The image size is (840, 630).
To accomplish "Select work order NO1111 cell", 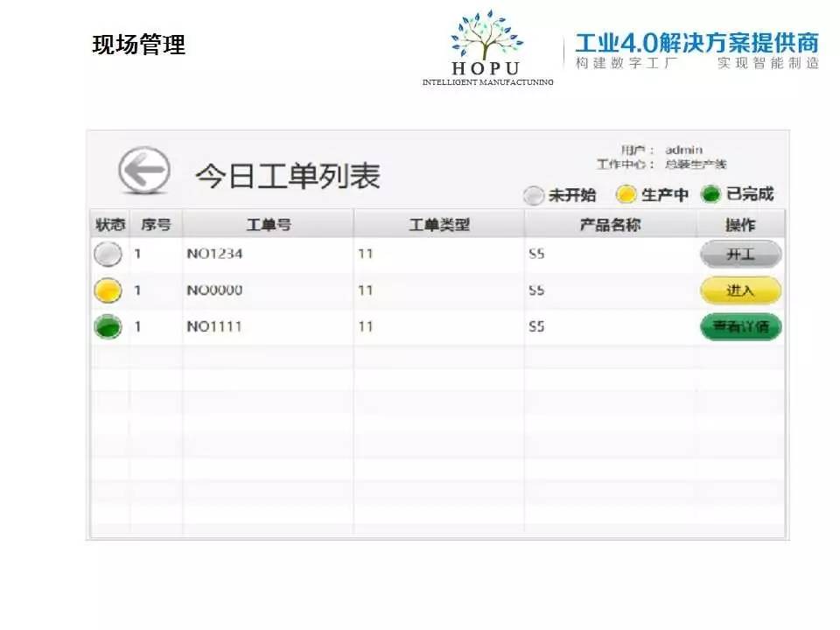I will coord(214,327).
